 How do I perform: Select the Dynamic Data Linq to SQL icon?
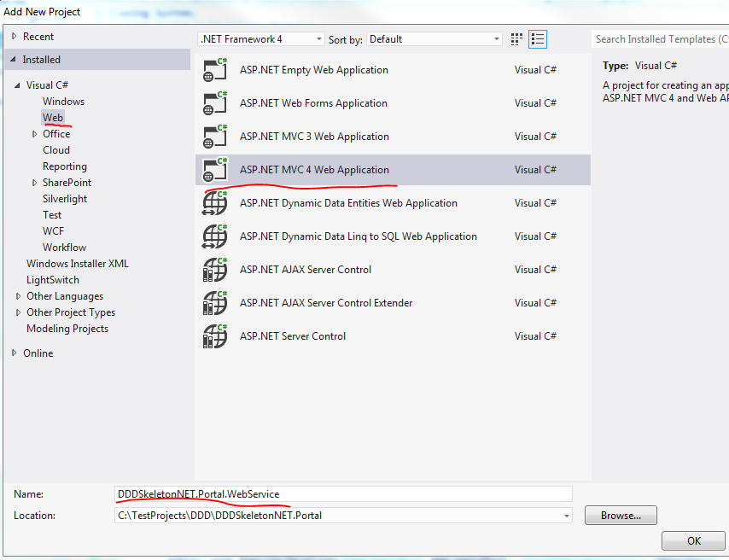point(215,236)
